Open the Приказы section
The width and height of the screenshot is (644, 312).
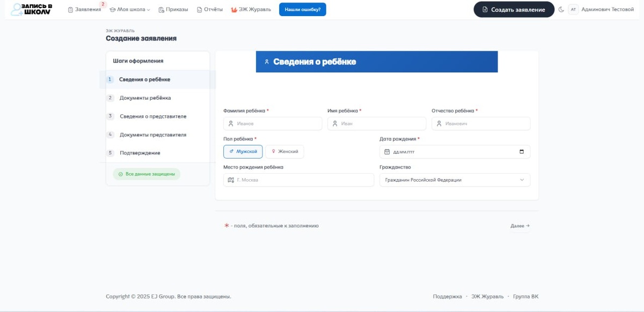[173, 10]
